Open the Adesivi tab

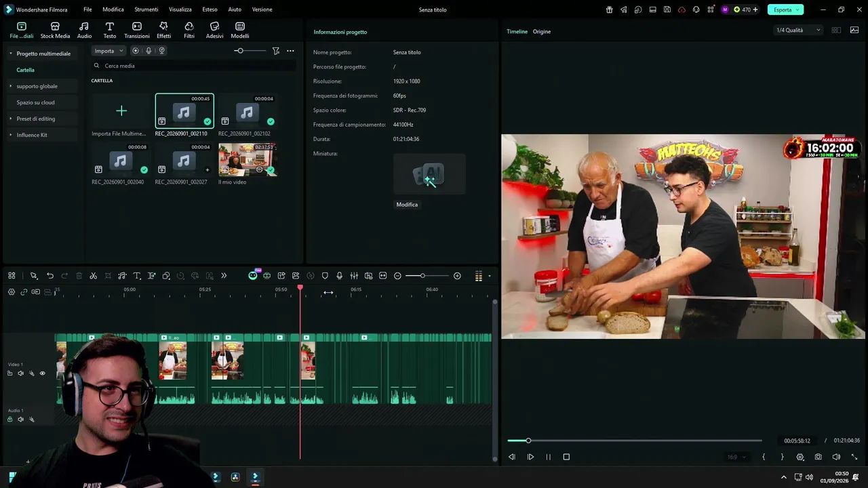coord(214,30)
